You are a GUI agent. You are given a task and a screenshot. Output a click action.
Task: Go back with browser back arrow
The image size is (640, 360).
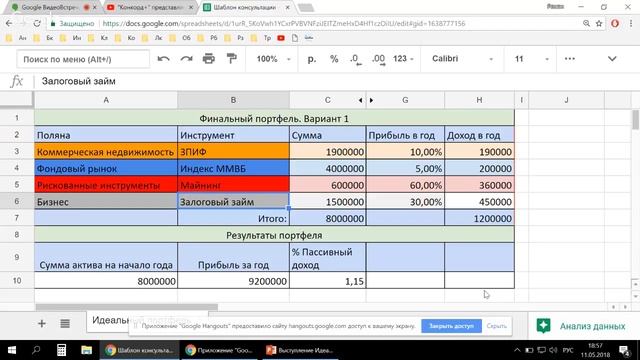[9, 24]
